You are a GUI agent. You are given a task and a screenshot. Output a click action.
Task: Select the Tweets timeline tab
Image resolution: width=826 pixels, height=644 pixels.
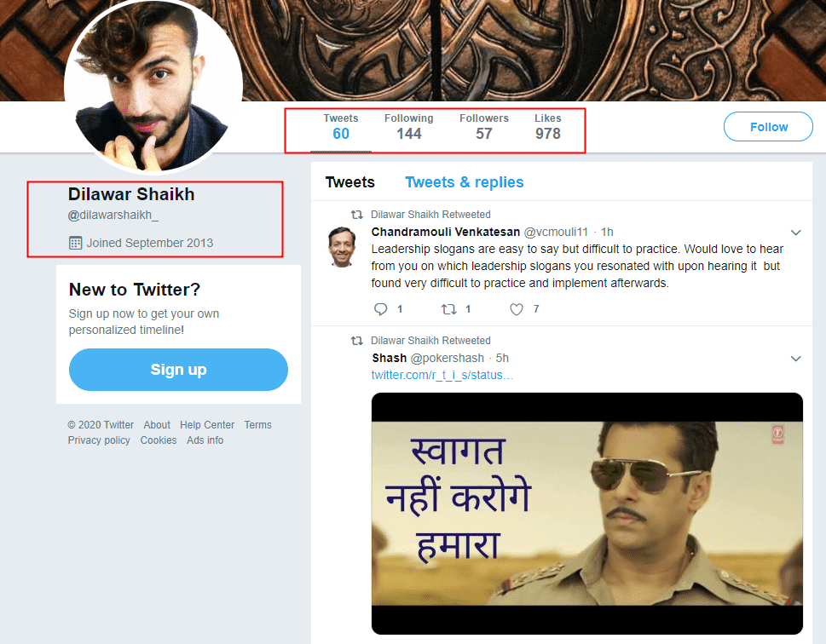tap(349, 182)
